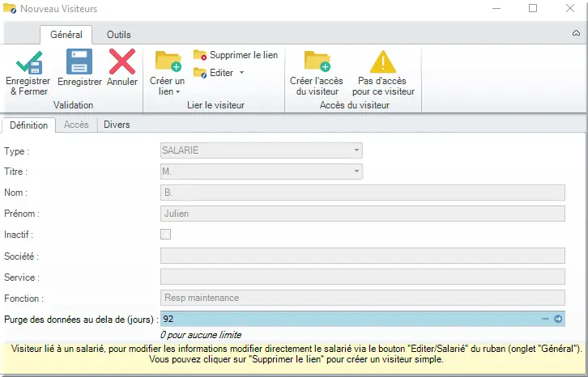
Task: Click the Nouveau Visiteurs title bar folder icon
Action: [10, 8]
